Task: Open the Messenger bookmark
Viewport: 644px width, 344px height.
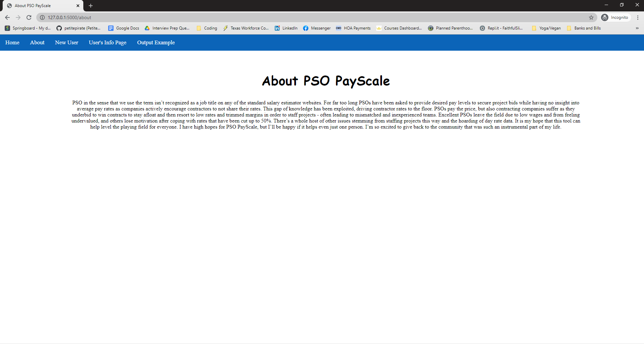Action: [x=317, y=28]
